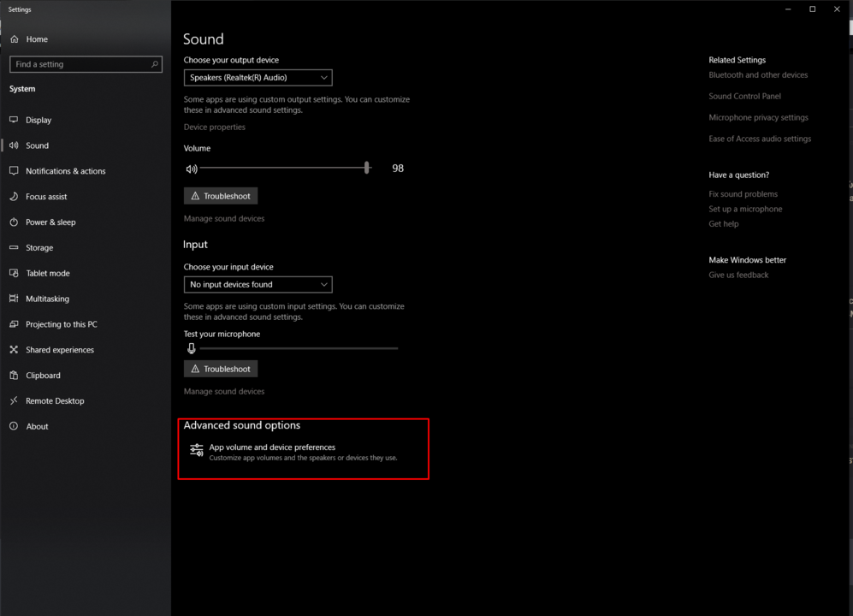853x616 pixels.
Task: Click the Display monitor icon
Action: (15, 120)
